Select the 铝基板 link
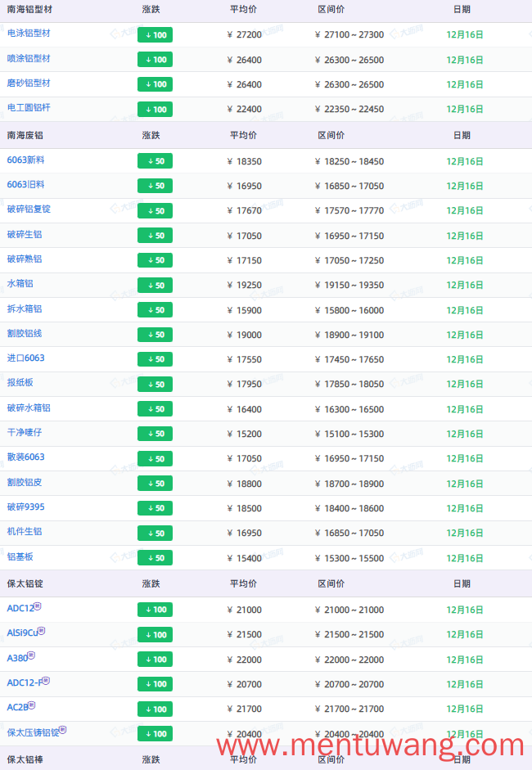Image resolution: width=532 pixels, height=770 pixels. 20,556
